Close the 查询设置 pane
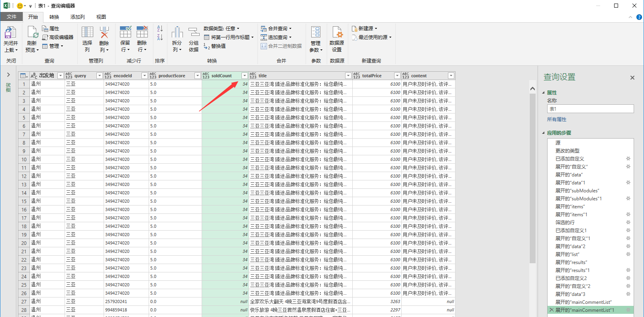The width and height of the screenshot is (644, 317). coord(632,78)
